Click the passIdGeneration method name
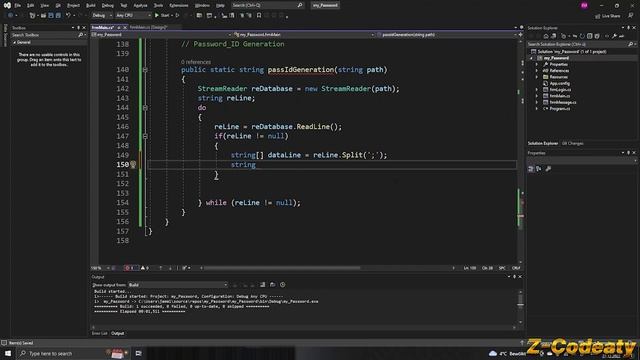The width and height of the screenshot is (640, 360). [301, 70]
